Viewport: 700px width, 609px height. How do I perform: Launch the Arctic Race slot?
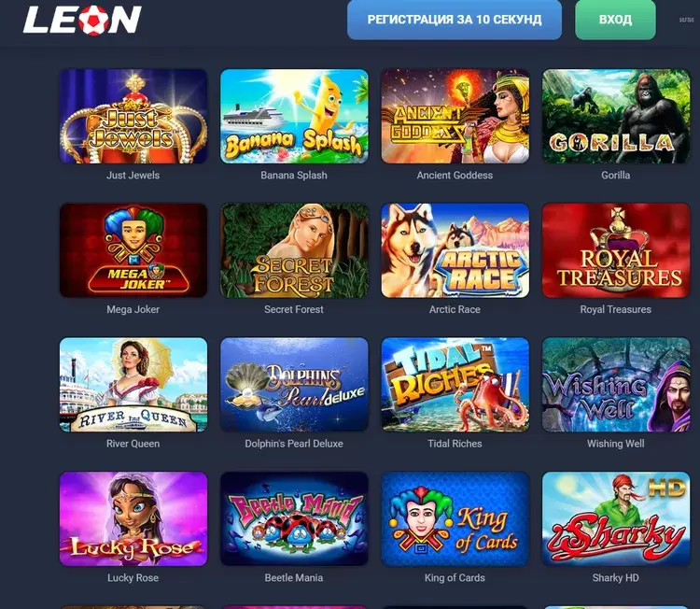(x=455, y=250)
